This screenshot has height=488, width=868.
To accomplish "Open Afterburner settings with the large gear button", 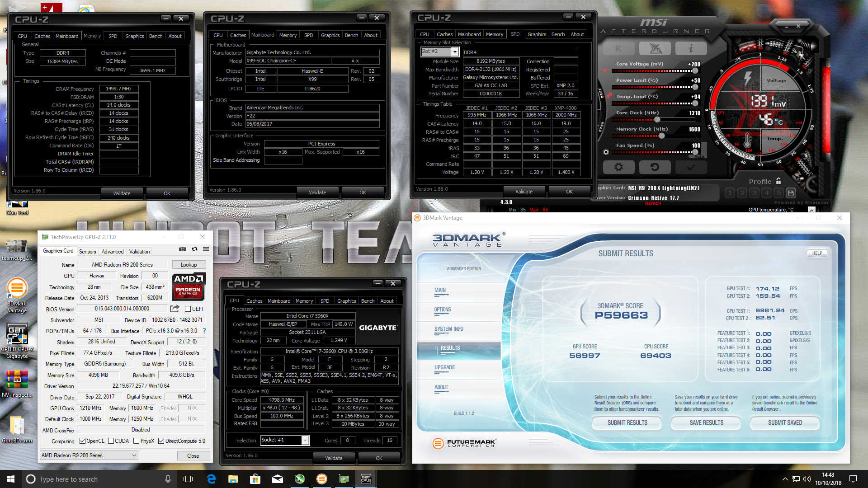I will (x=618, y=167).
